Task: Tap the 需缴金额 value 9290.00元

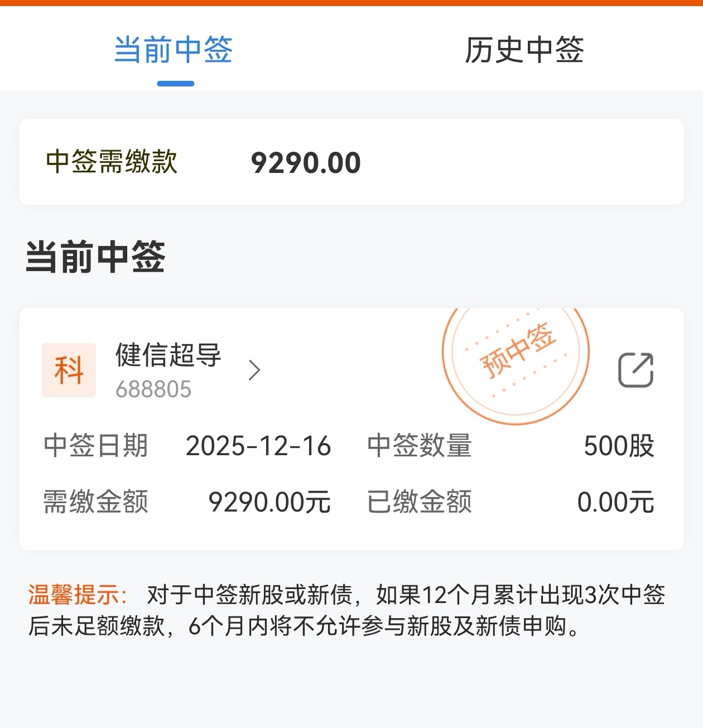Action: pyautogui.click(x=269, y=502)
